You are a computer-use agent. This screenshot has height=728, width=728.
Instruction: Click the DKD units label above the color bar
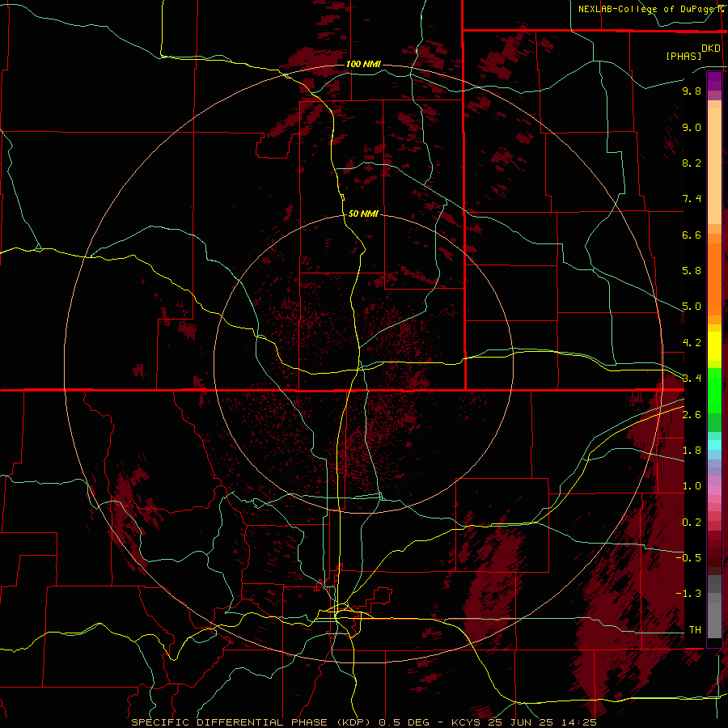[711, 49]
